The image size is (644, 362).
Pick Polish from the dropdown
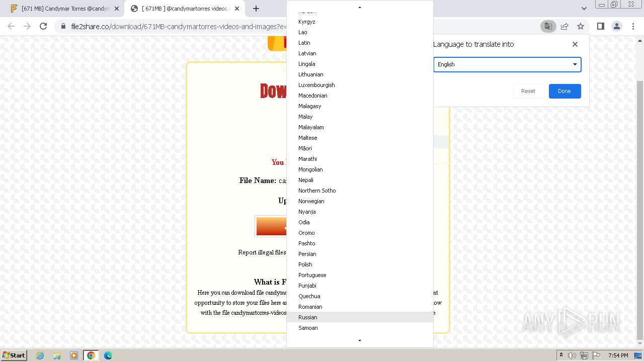(360, 264)
